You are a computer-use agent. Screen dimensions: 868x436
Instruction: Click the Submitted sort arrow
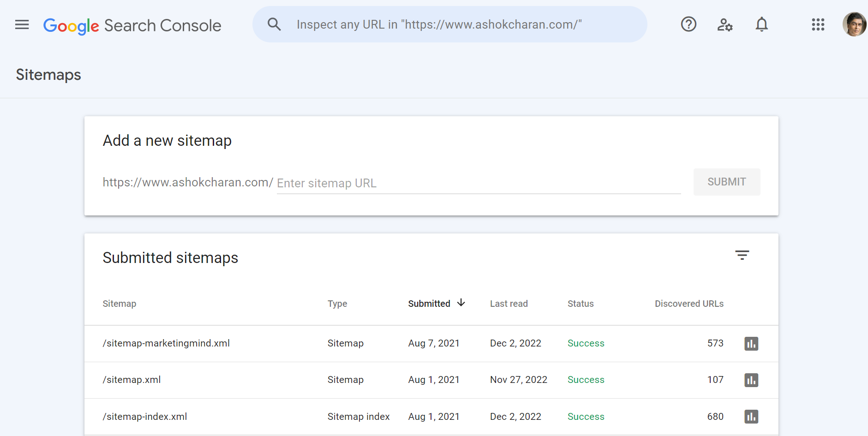coord(461,303)
